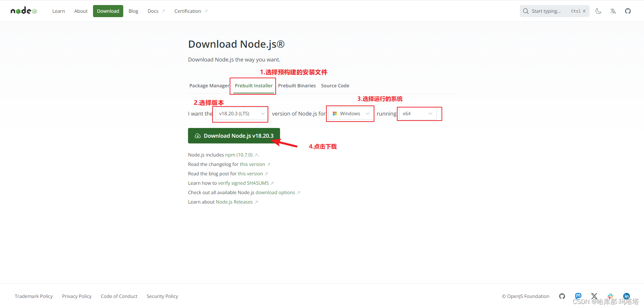Open the Package Manager tab
The image size is (644, 308).
click(x=209, y=86)
